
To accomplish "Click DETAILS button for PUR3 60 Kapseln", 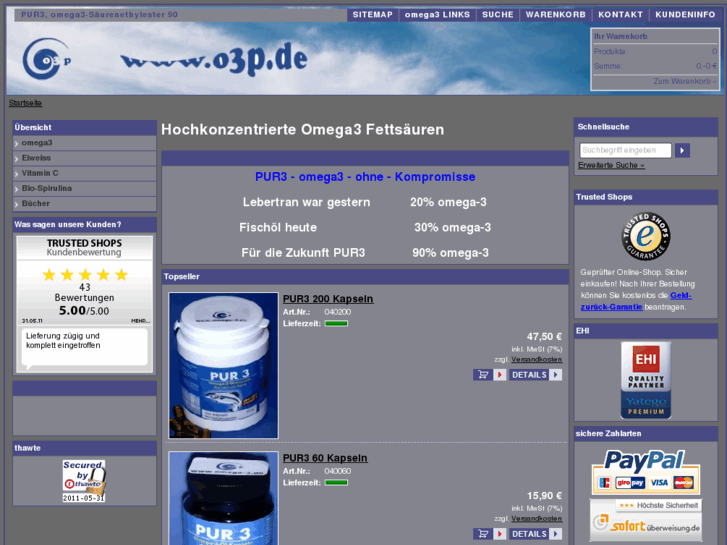I will tap(536, 534).
